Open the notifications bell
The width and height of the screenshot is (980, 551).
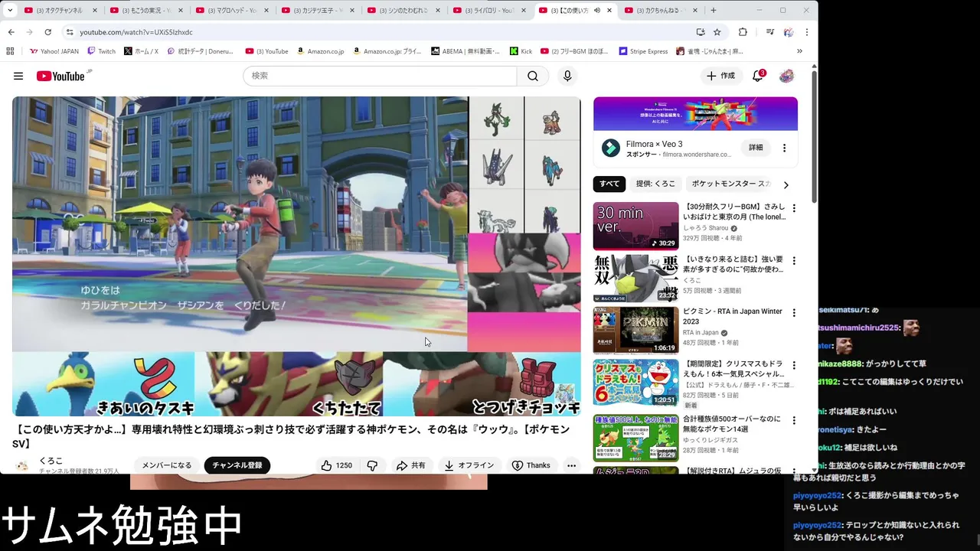click(x=758, y=76)
